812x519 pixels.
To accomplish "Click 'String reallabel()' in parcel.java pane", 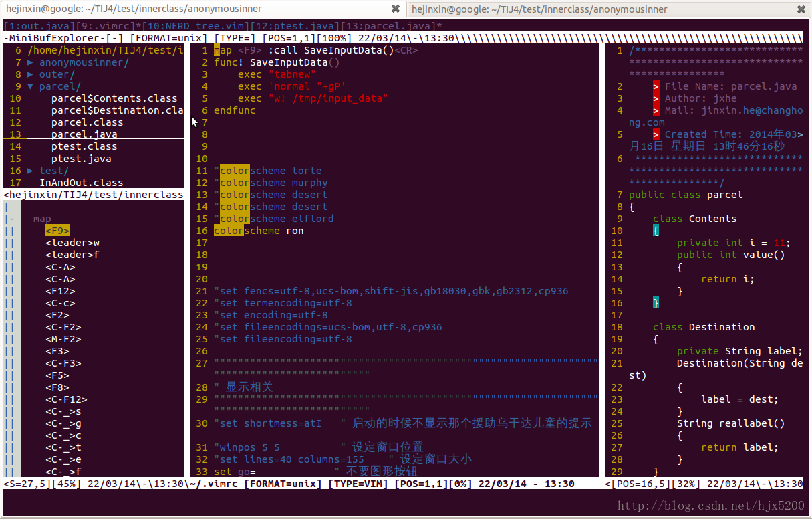I will [731, 423].
